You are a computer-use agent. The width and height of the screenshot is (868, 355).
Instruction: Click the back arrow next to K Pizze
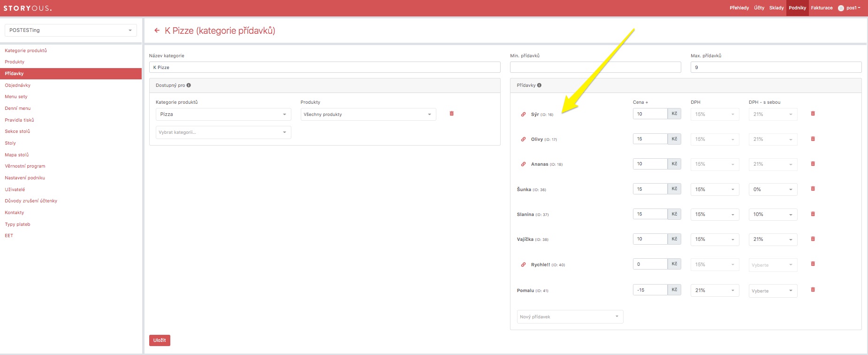(157, 31)
